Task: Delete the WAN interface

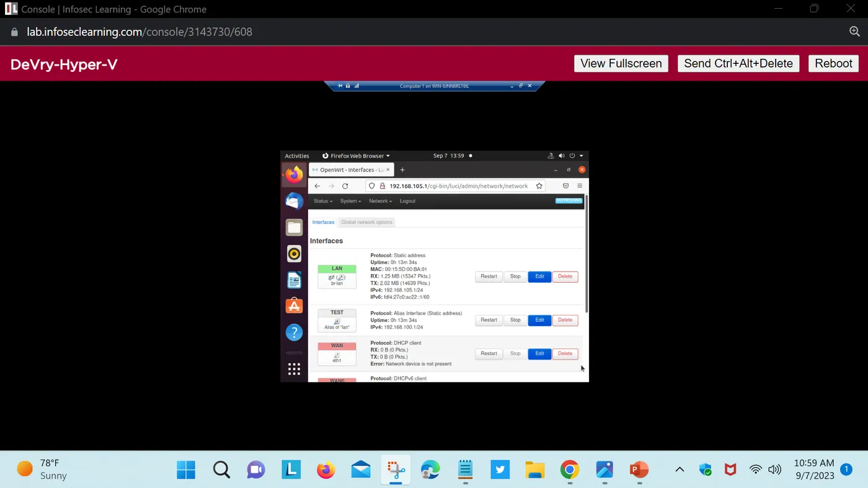Action: [x=565, y=353]
